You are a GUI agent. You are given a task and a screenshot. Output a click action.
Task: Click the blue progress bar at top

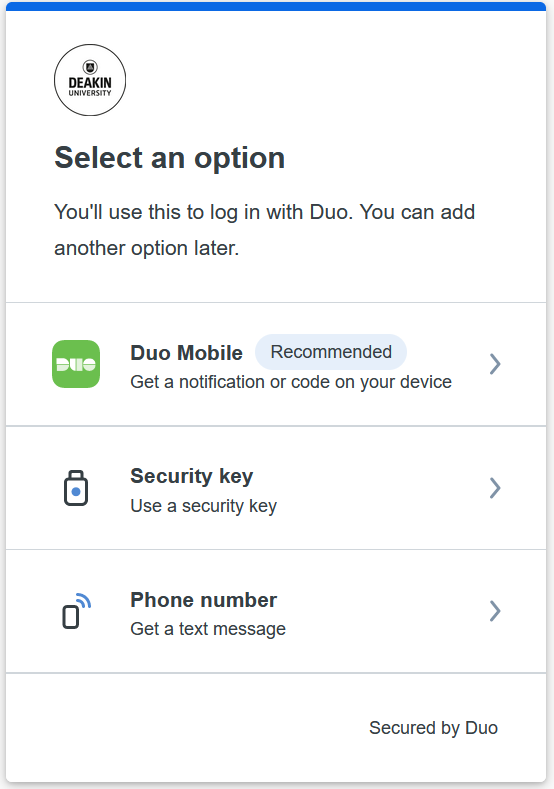276,6
